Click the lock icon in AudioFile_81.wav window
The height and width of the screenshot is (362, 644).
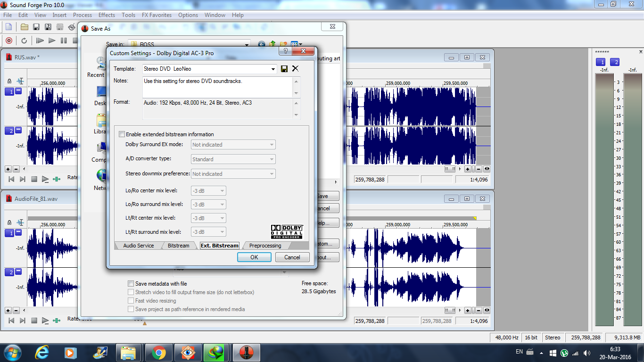click(x=9, y=222)
